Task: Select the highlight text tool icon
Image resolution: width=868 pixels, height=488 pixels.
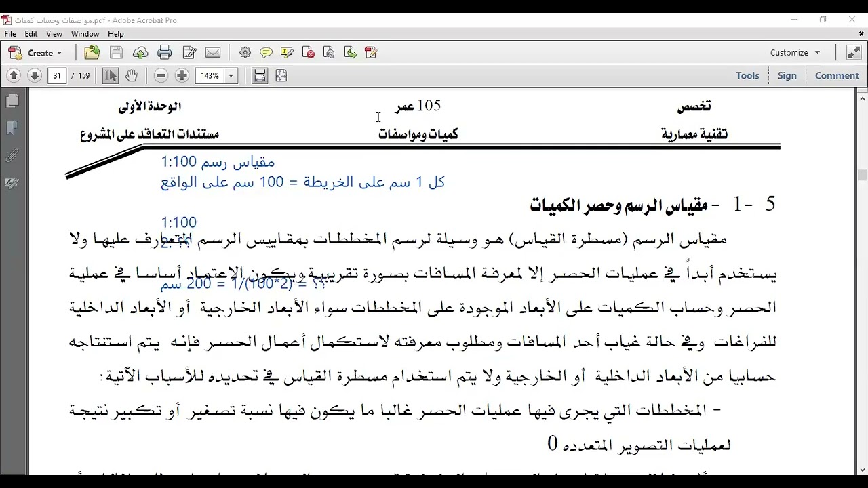Action: [x=288, y=52]
